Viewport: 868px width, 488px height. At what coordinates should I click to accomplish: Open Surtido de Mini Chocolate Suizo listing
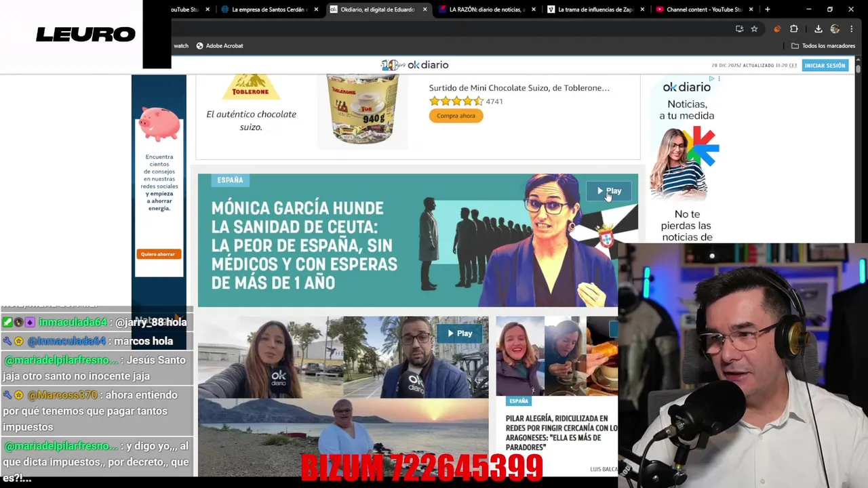pos(519,87)
